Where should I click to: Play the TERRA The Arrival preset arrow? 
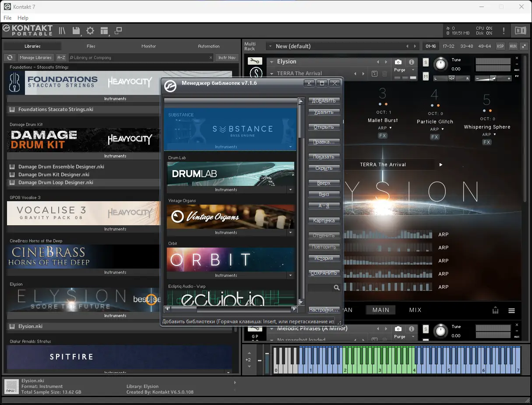(441, 164)
